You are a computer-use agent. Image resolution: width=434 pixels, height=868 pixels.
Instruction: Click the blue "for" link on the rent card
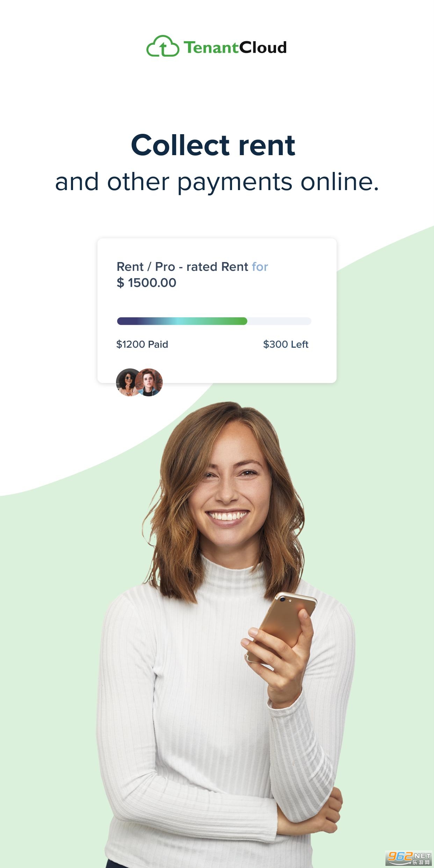pos(260,267)
